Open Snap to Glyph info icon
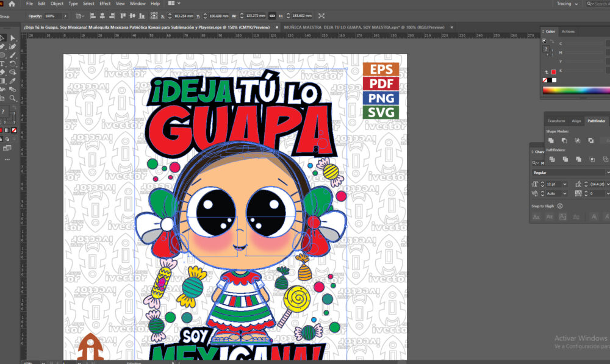 pyautogui.click(x=560, y=206)
